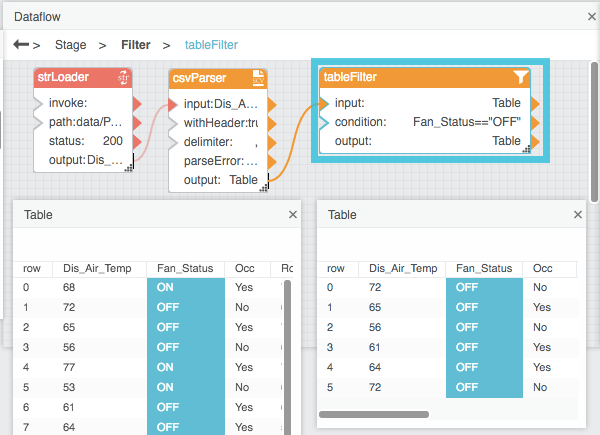Open Stage in the breadcrumb

[x=70, y=45]
